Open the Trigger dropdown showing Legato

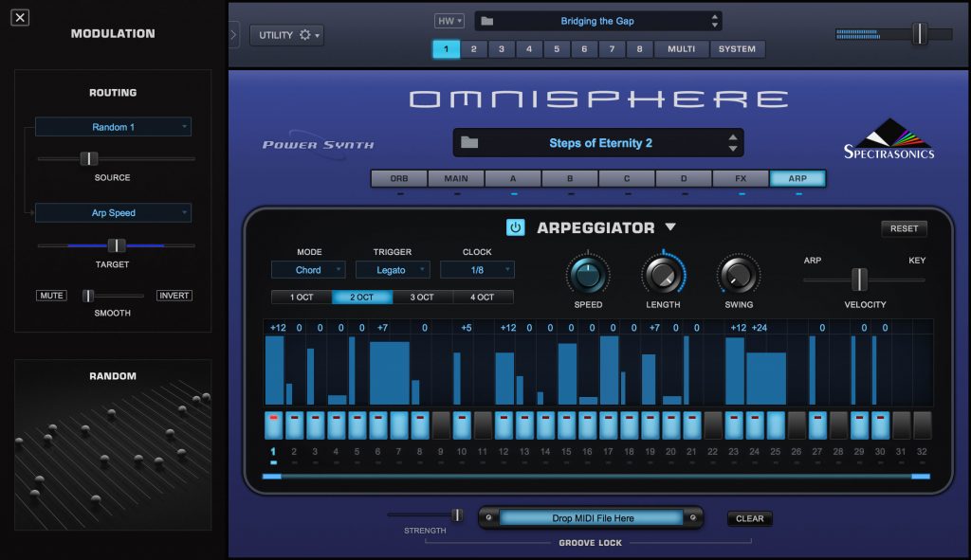393,270
